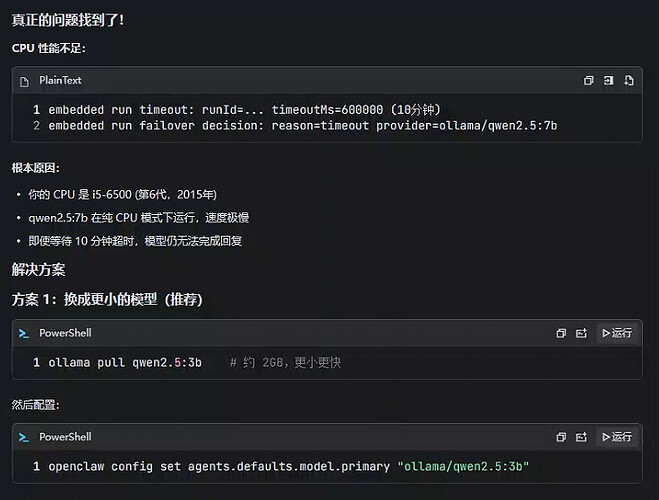
Task: Click bullet 即使等待 10 分钟超时
Action: pyautogui.click(x=135, y=241)
